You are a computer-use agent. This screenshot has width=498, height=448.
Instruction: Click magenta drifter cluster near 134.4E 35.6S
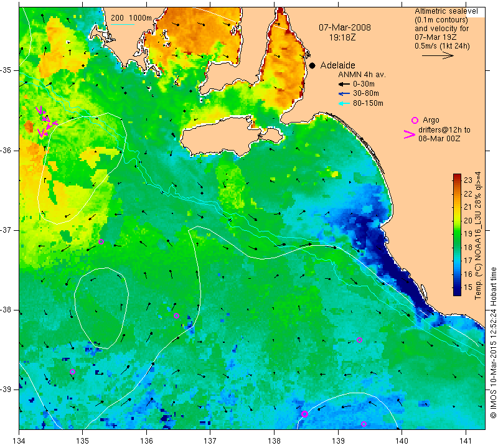point(45,122)
